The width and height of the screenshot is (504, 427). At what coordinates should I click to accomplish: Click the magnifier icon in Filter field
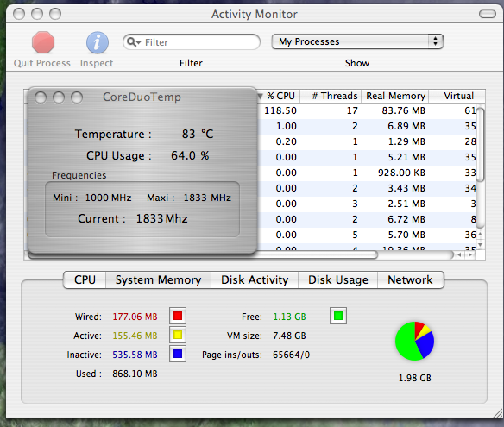point(134,42)
